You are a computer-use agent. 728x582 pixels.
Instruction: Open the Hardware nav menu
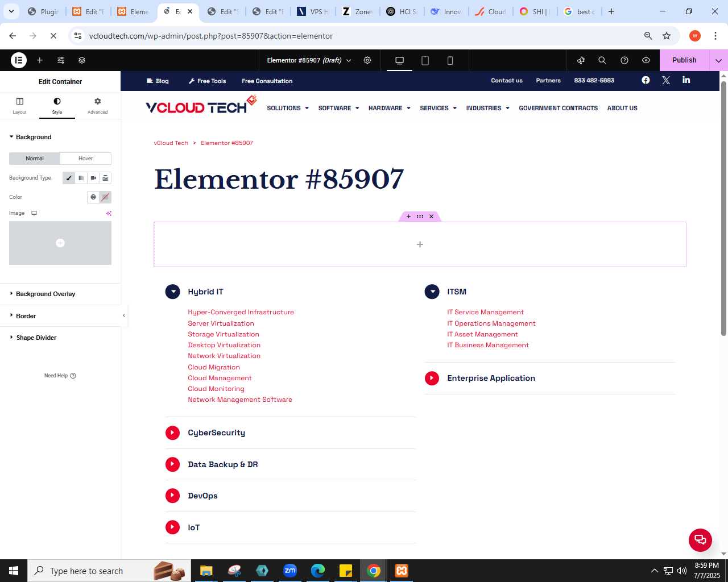point(389,108)
